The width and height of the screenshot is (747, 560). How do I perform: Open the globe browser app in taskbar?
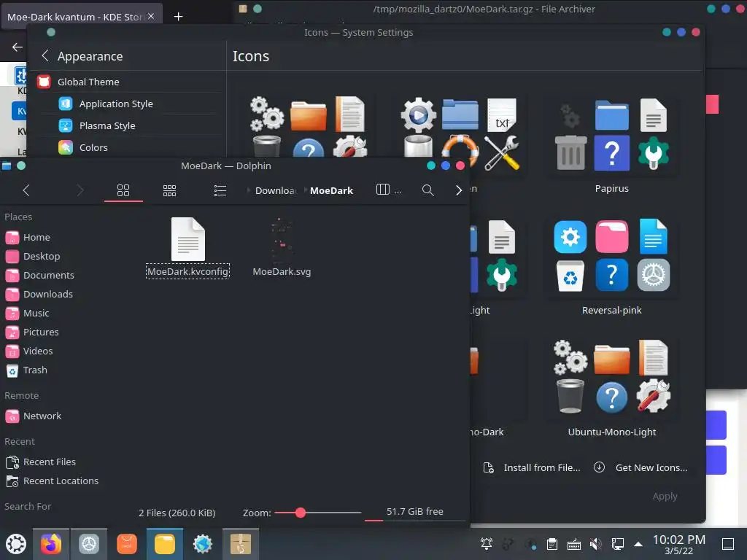[203, 544]
